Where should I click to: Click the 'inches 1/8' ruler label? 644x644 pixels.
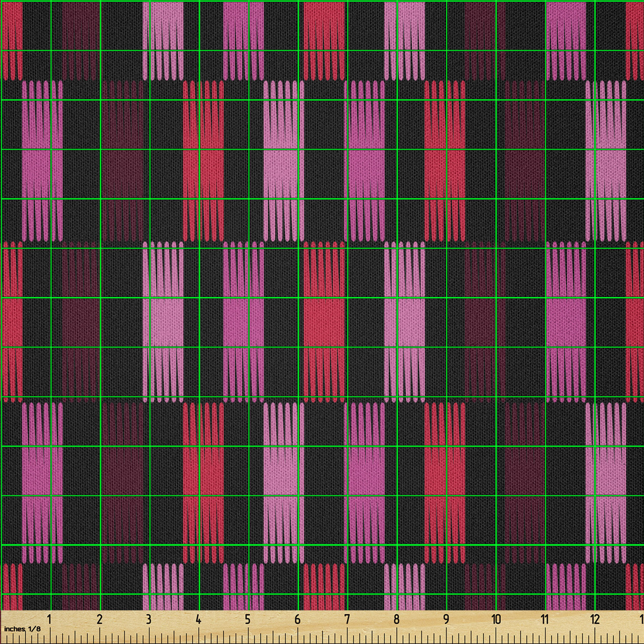coord(22,629)
